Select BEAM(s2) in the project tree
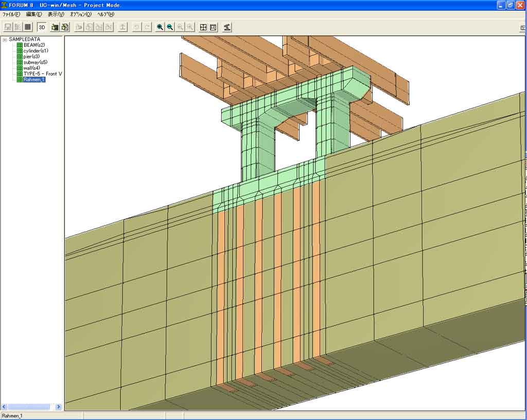The height and width of the screenshot is (420, 527). coord(34,45)
